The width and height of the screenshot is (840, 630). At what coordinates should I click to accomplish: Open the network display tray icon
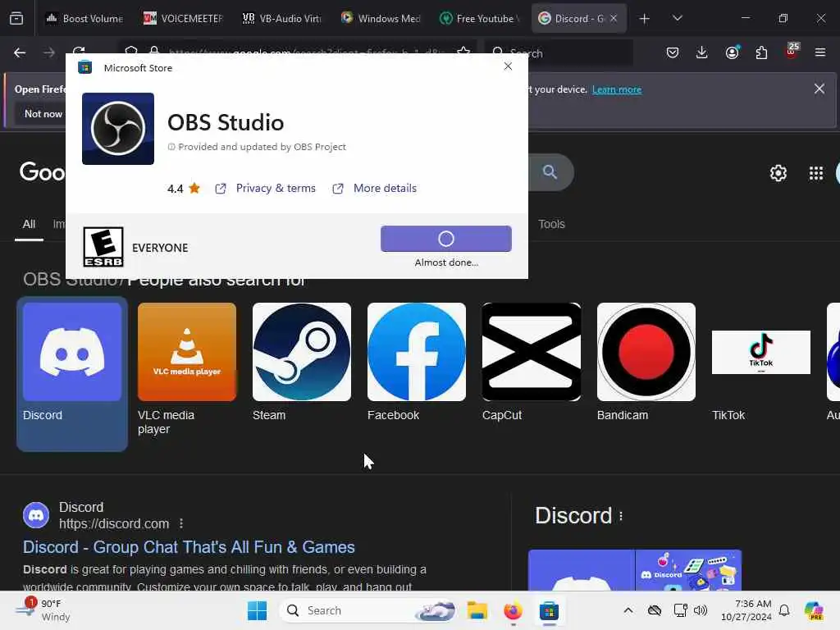point(680,610)
